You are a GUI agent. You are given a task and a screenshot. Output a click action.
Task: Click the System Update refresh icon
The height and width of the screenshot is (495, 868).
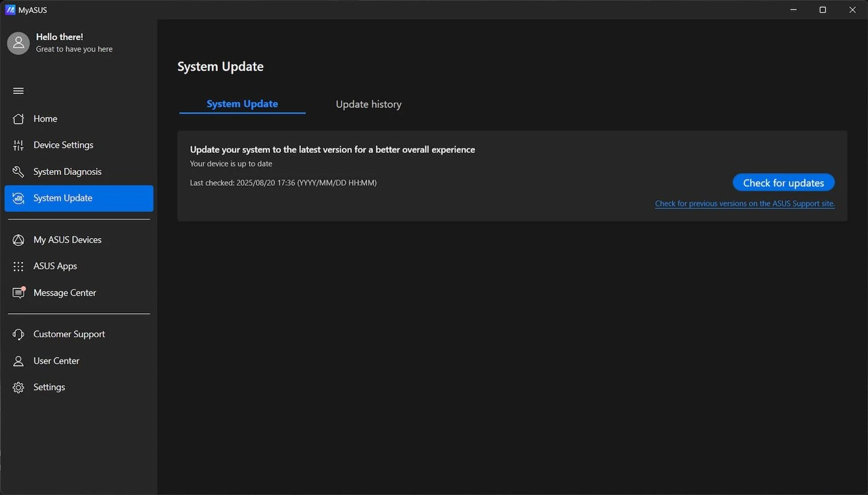pos(19,198)
